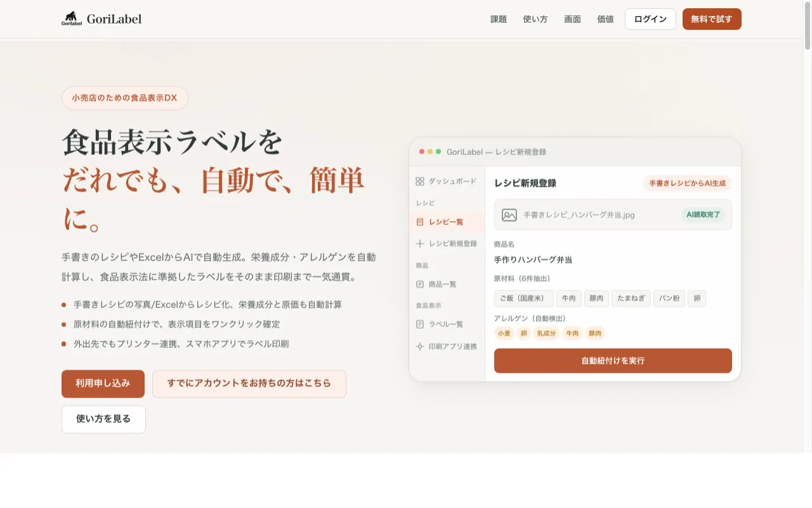Open the ダッシュボード via its grid icon
Viewport: 812px width, 508px height.
pos(420,181)
